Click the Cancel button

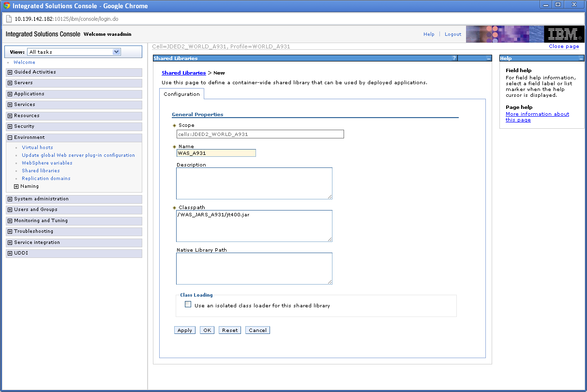[257, 330]
